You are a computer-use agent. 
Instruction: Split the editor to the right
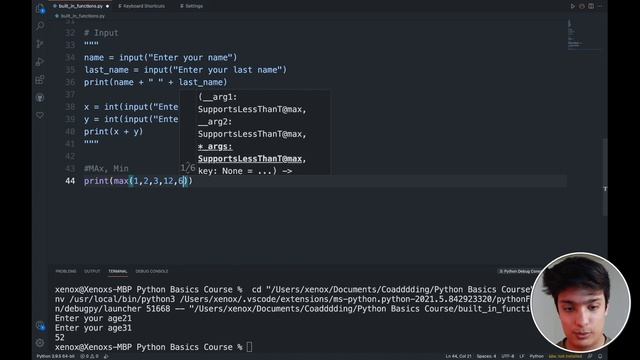(591, 6)
